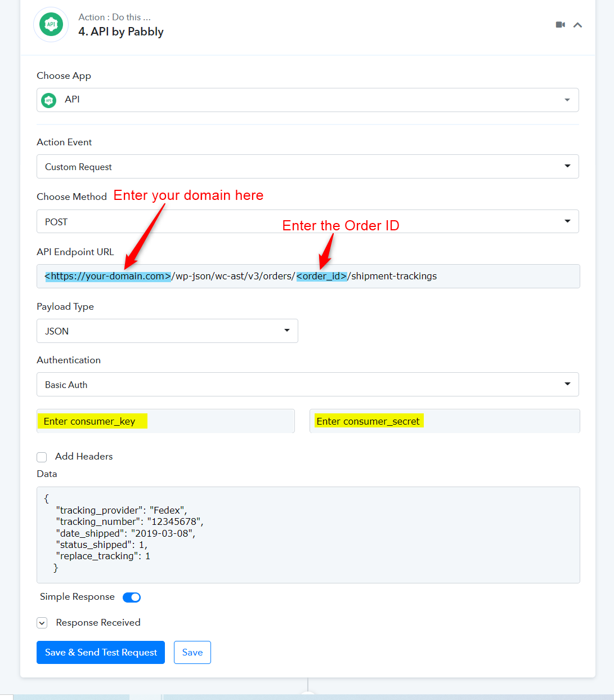Toggle the Simple Response switch
The width and height of the screenshot is (614, 700).
pos(132,598)
